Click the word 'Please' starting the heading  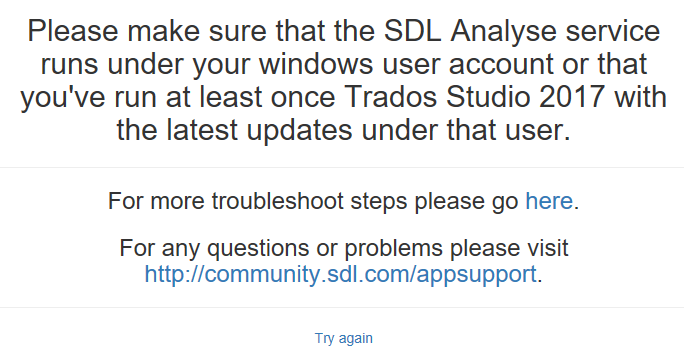(73, 31)
